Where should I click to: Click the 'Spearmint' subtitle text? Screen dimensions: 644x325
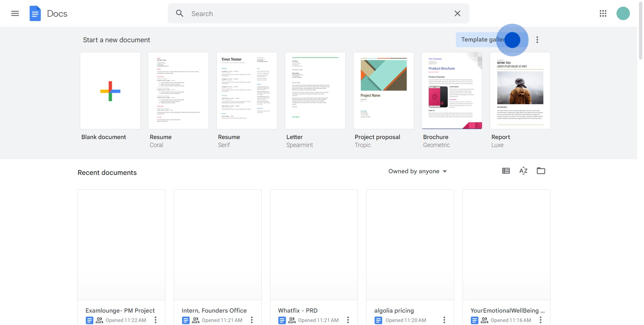point(300,145)
